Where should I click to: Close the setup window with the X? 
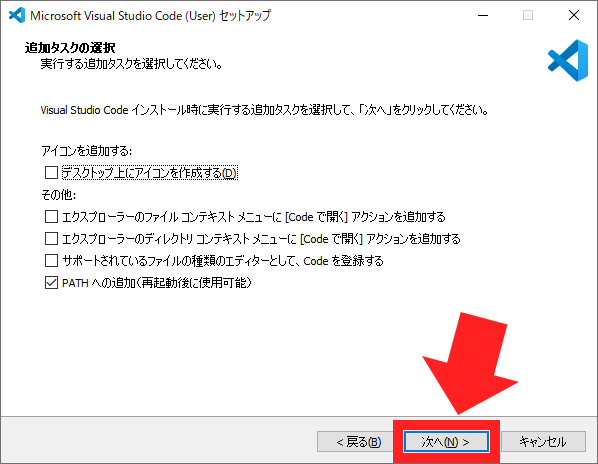574,15
